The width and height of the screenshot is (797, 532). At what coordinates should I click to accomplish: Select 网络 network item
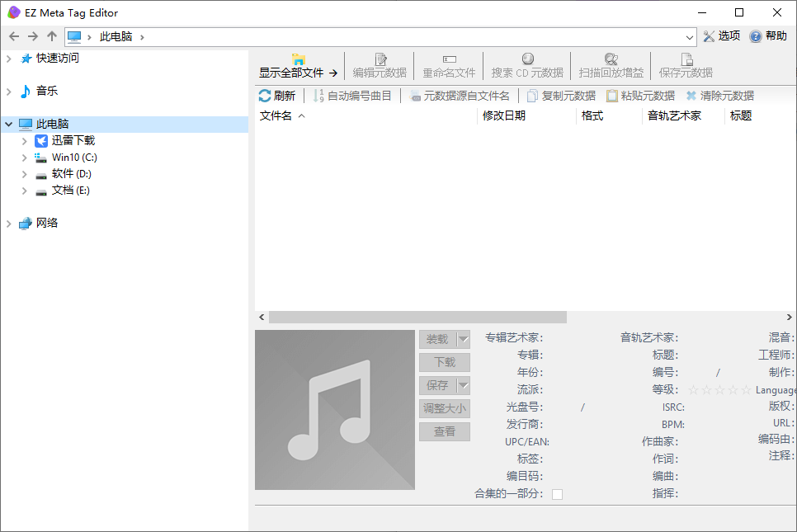[39, 223]
